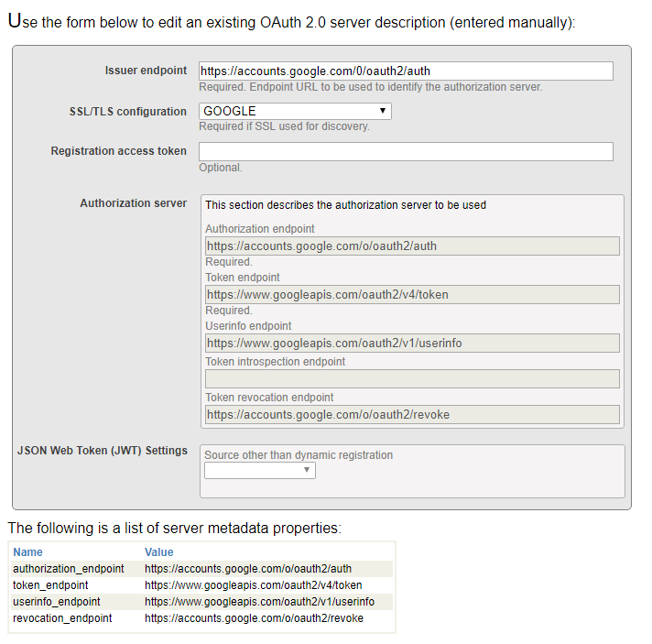Click the Authorization endpoint field in the form
This screenshot has height=644, width=652.
[412, 246]
